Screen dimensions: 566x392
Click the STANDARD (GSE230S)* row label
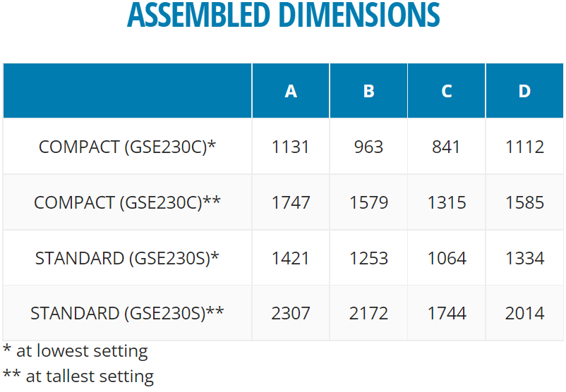click(x=127, y=258)
